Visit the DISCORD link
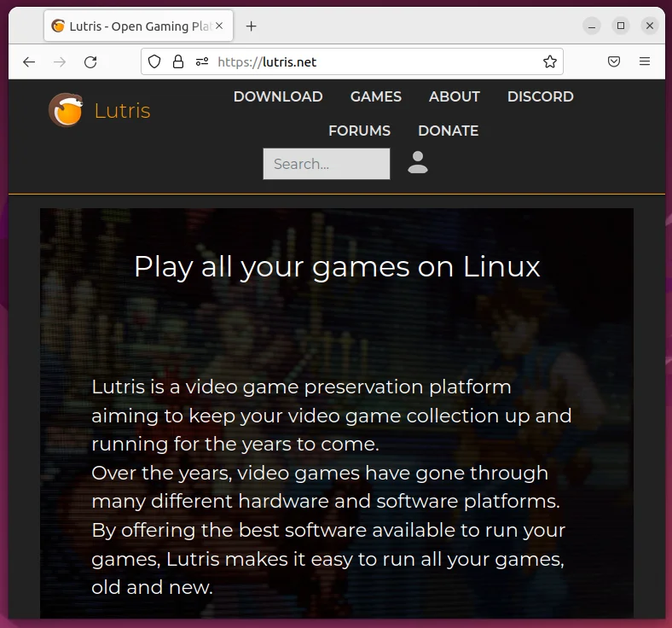672x628 pixels. (x=541, y=96)
